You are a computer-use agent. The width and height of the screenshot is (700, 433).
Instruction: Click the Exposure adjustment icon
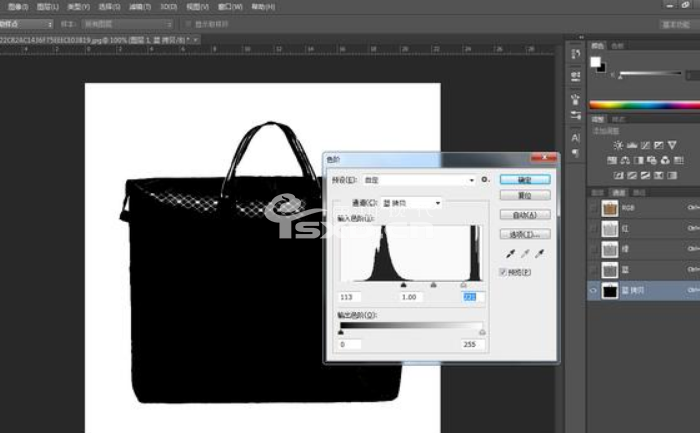[658, 145]
